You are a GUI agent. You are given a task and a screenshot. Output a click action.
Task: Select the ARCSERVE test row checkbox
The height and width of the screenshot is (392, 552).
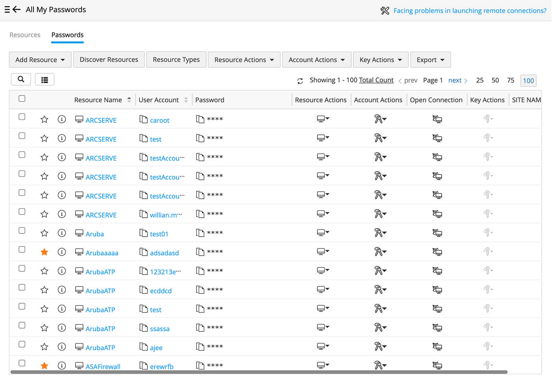click(x=22, y=136)
